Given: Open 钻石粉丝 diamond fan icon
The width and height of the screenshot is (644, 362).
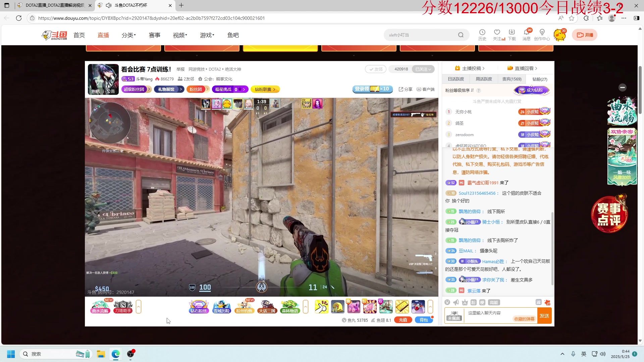Looking at the screenshot, I should (199, 306).
